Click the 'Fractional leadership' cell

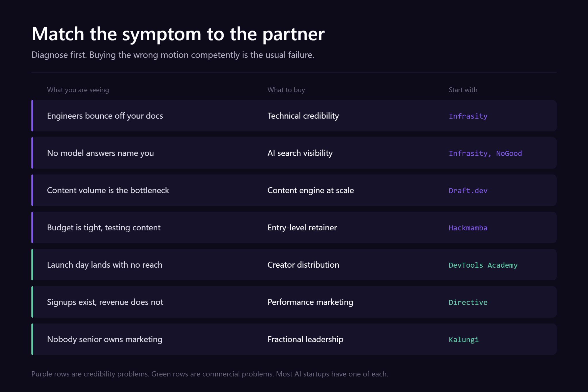tap(305, 339)
